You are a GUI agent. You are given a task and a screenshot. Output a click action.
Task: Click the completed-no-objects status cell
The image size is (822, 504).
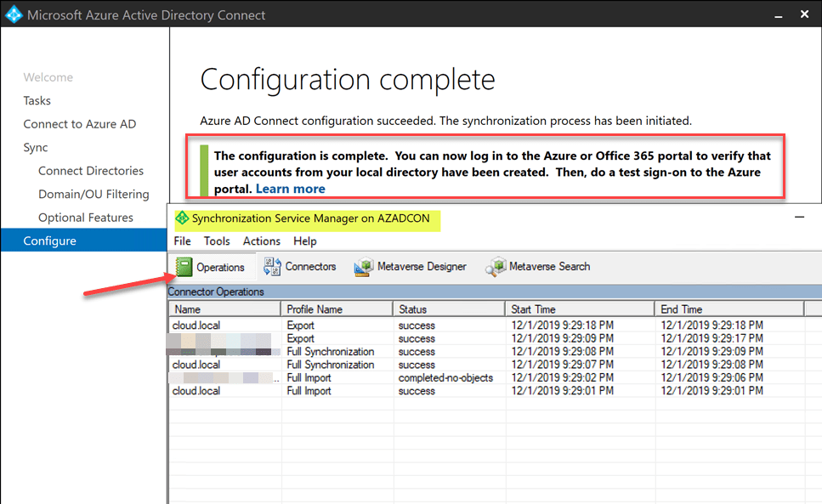445,377
